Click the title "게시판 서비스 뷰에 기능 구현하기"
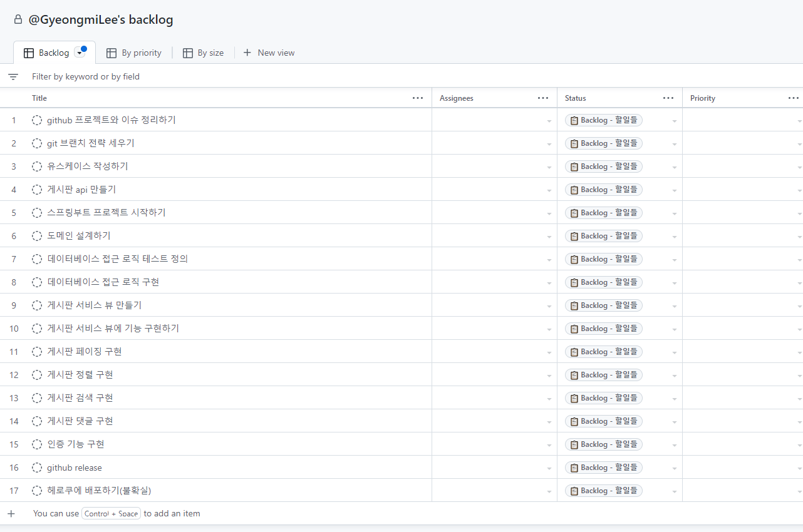 pos(113,329)
